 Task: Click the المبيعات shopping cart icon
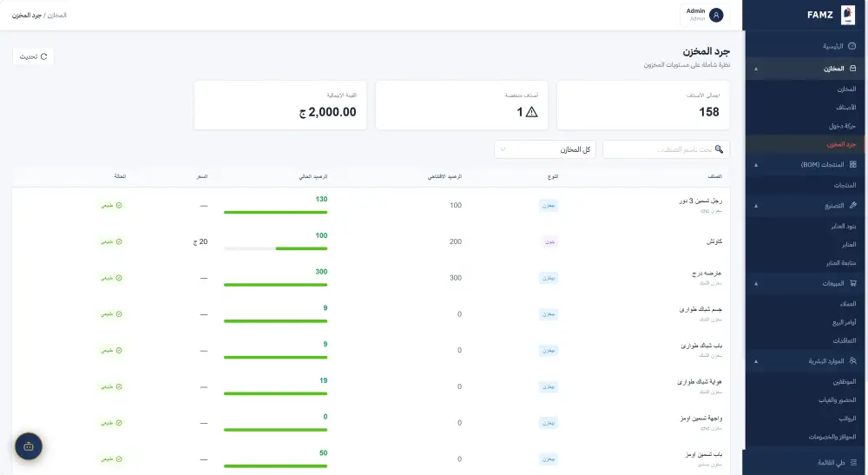click(x=852, y=283)
